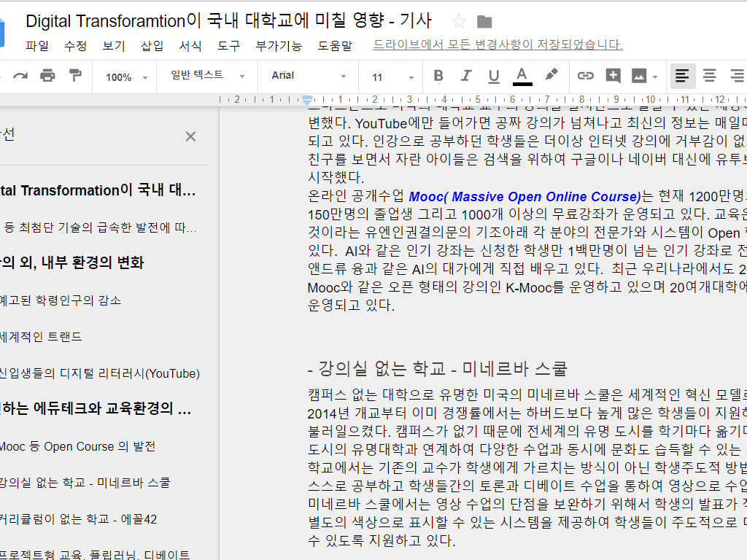Open the 파일 menu
Viewport: 747px width, 560px height.
tap(37, 46)
